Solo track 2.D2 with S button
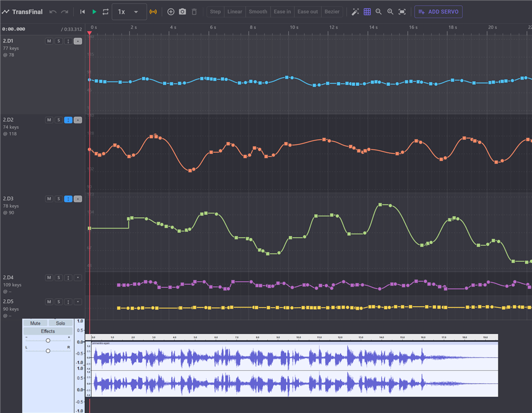The width and height of the screenshot is (532, 413). (x=59, y=120)
